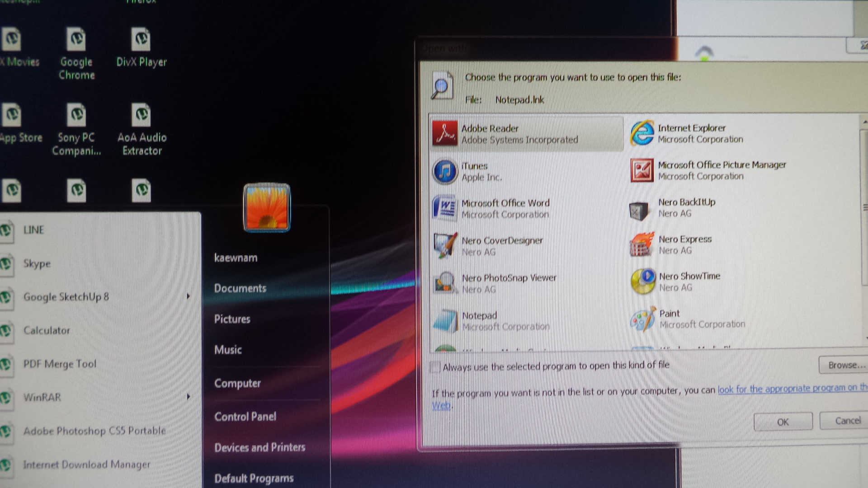Select Nero Express icon
The width and height of the screenshot is (868, 488).
coord(642,244)
